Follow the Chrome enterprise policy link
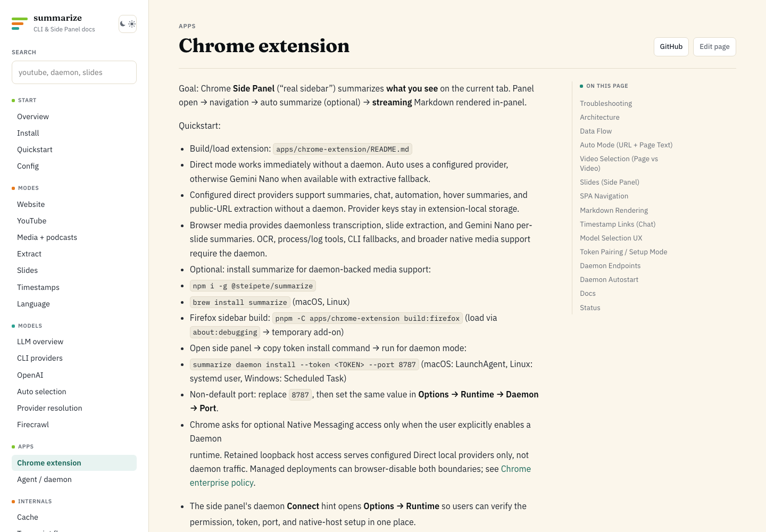766x532 pixels. pyautogui.click(x=360, y=476)
